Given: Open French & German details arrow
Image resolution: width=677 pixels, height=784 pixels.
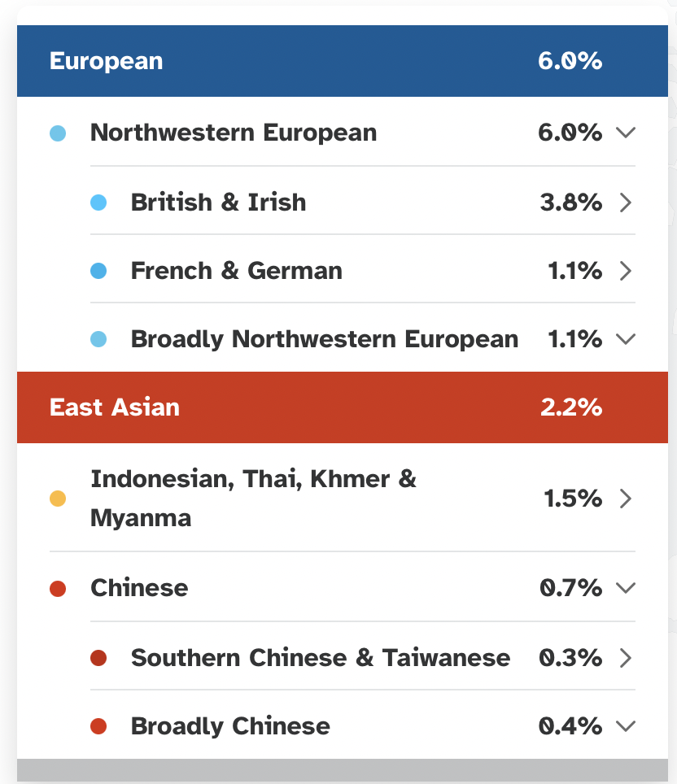Looking at the screenshot, I should pyautogui.click(x=626, y=271).
